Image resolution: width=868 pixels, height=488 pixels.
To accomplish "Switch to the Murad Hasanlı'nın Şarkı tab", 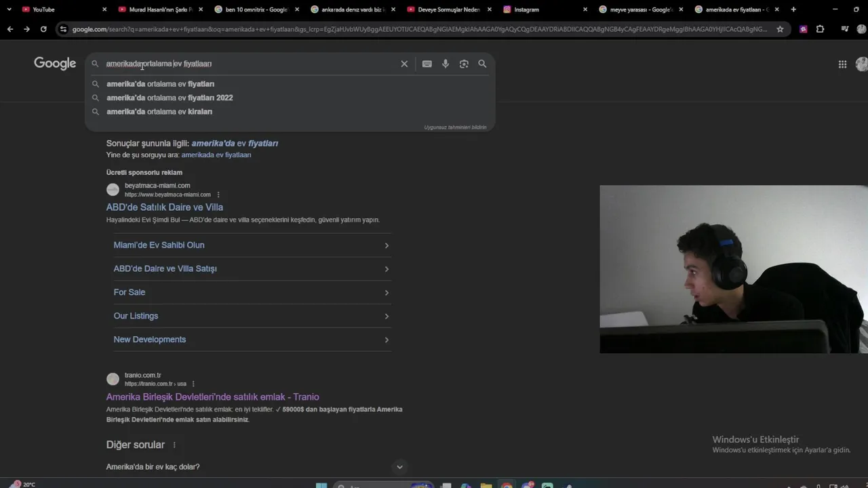I will (x=160, y=9).
